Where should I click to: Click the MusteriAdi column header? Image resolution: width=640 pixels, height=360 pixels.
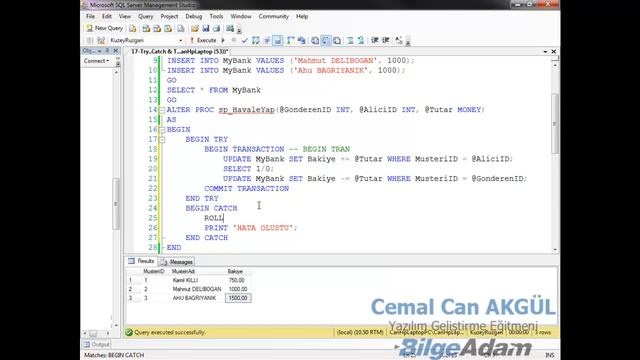tap(196, 271)
